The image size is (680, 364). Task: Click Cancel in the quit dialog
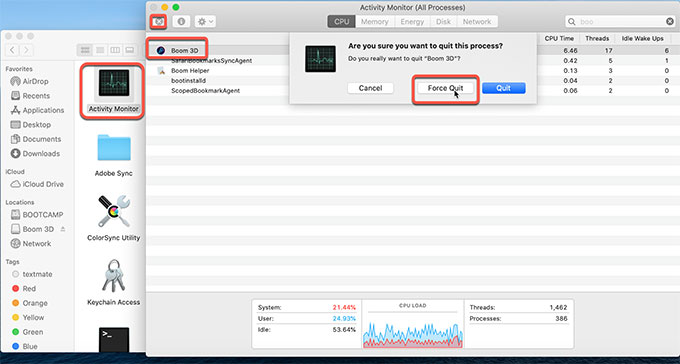(370, 88)
